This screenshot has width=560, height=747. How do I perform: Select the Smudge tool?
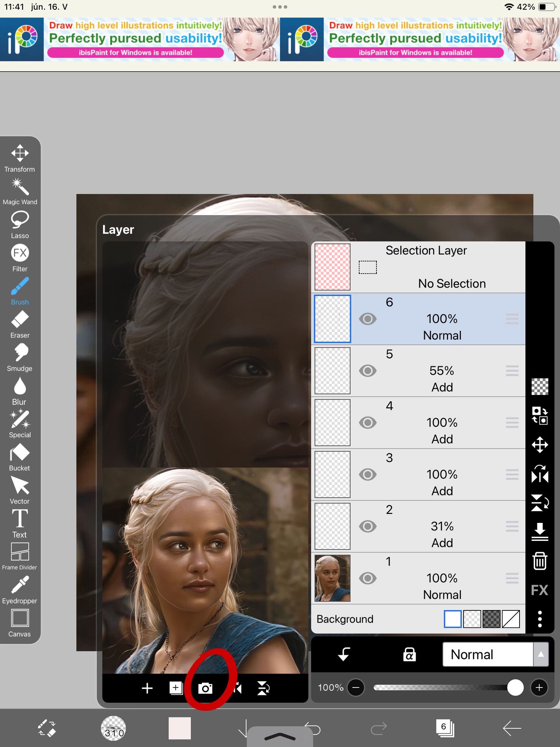click(x=19, y=358)
